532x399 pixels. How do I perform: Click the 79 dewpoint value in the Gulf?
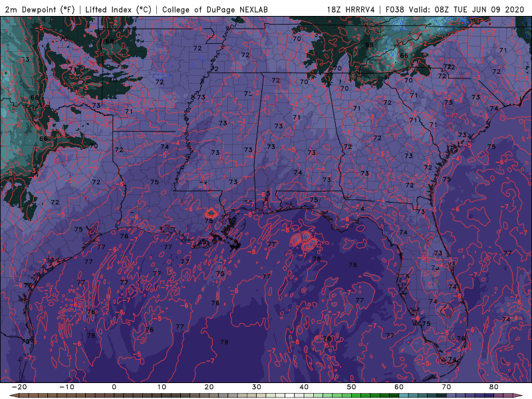pos(224,342)
